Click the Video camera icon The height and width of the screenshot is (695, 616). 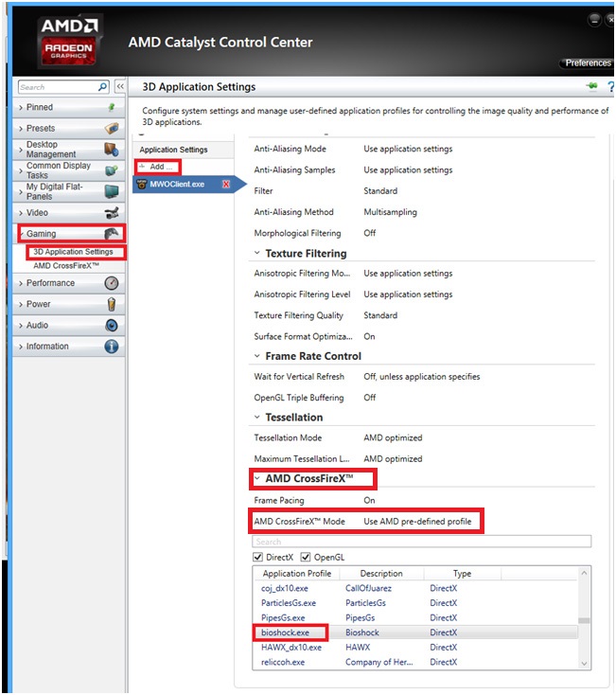[112, 213]
